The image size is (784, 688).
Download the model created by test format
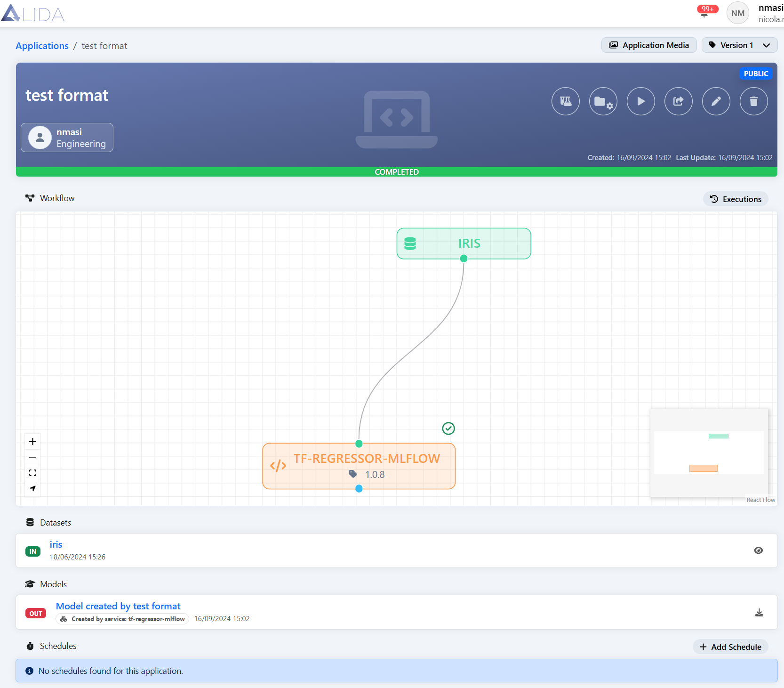coord(759,613)
